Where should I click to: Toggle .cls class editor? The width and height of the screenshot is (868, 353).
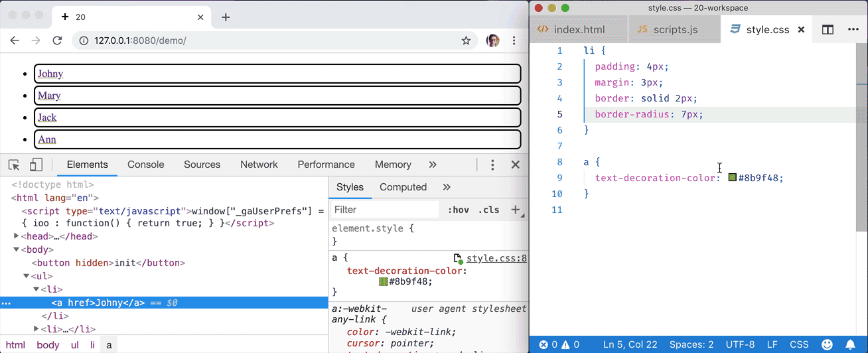coord(488,210)
